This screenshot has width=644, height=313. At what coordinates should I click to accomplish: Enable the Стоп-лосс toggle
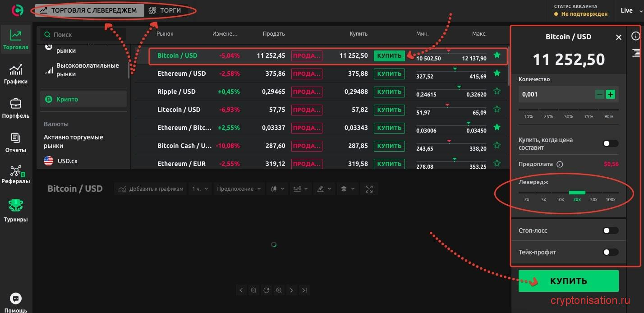(611, 230)
